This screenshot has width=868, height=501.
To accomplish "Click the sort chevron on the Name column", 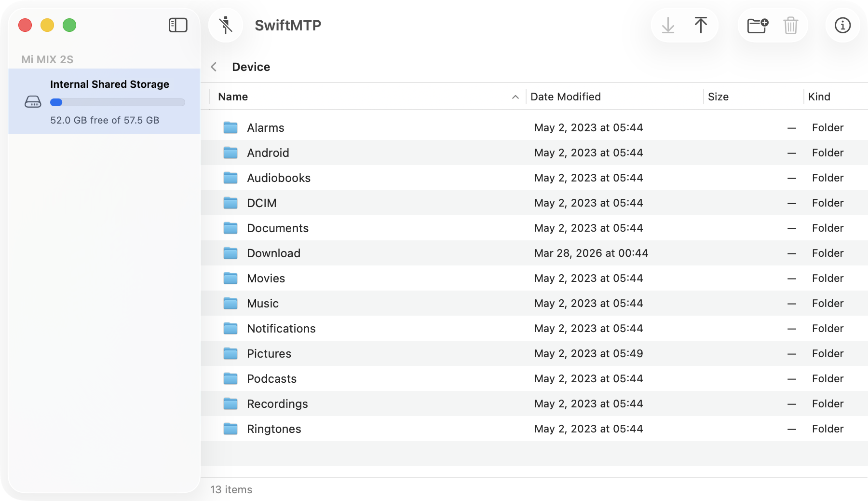I will click(x=514, y=97).
